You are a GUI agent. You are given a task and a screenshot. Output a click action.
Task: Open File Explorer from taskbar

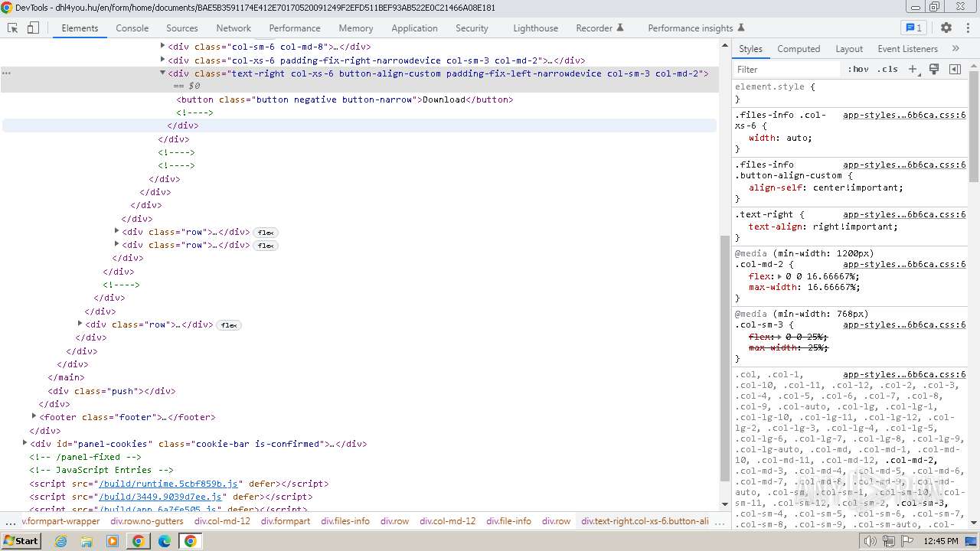point(87,540)
